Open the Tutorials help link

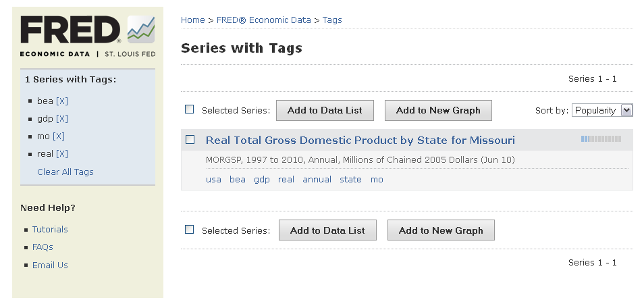tap(50, 230)
